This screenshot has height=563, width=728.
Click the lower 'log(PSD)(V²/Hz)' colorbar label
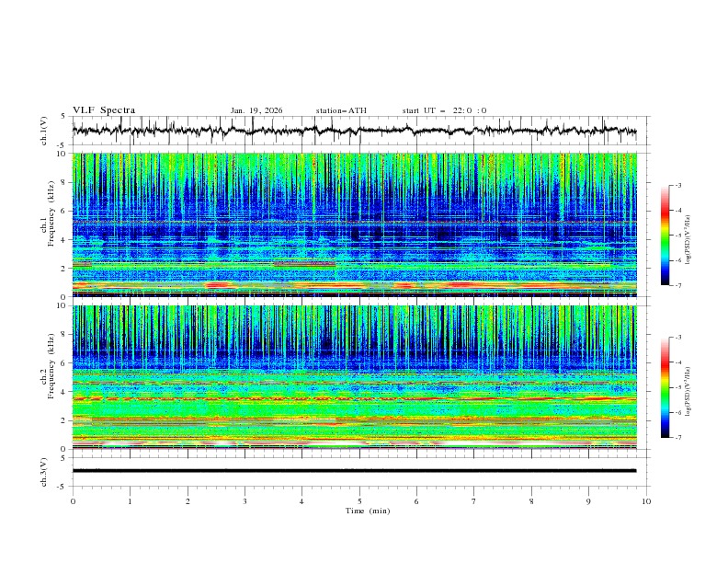tap(688, 392)
